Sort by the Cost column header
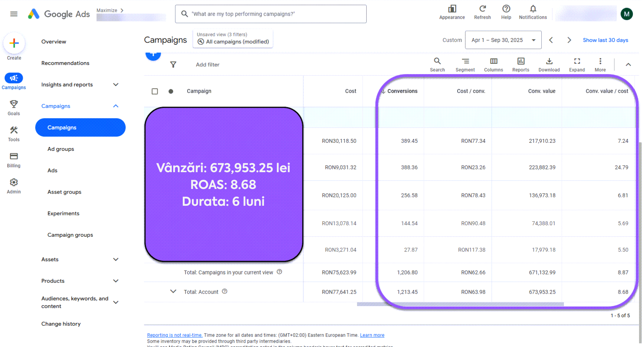Viewport: 644px width, 347px height. (351, 91)
